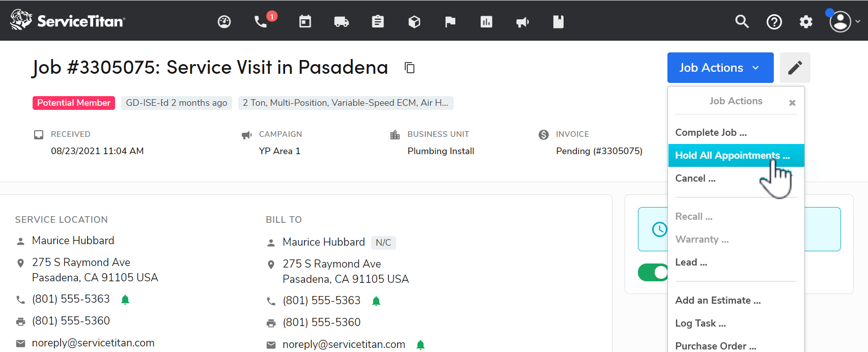The image size is (868, 352).
Task: Click the search magnifier icon
Action: click(x=742, y=21)
